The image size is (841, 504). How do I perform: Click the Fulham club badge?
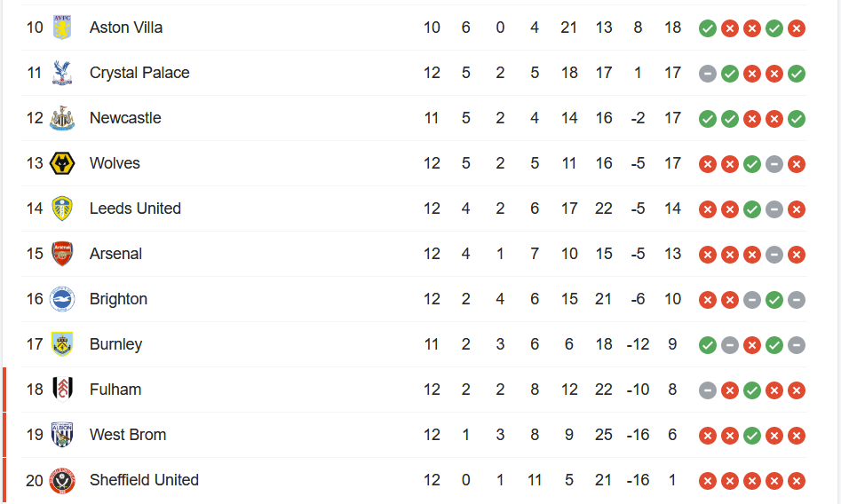(62, 390)
